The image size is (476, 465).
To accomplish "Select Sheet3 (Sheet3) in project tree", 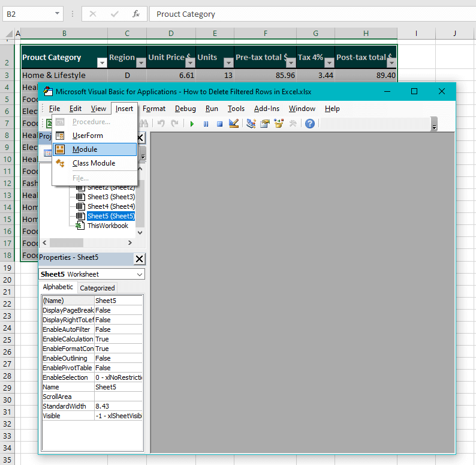I will pos(111,197).
